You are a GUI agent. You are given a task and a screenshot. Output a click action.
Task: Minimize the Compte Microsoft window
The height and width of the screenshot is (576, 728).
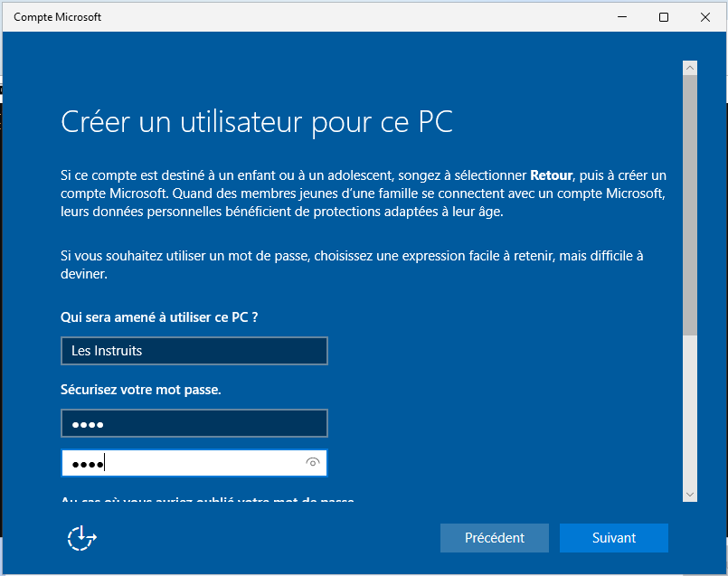click(x=622, y=16)
